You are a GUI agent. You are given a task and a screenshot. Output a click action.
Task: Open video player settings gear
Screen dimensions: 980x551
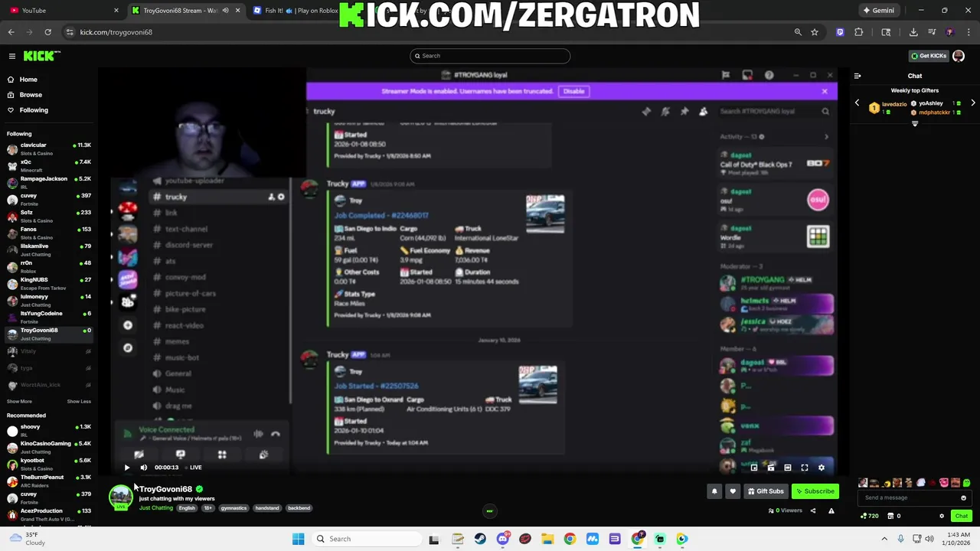(x=822, y=468)
